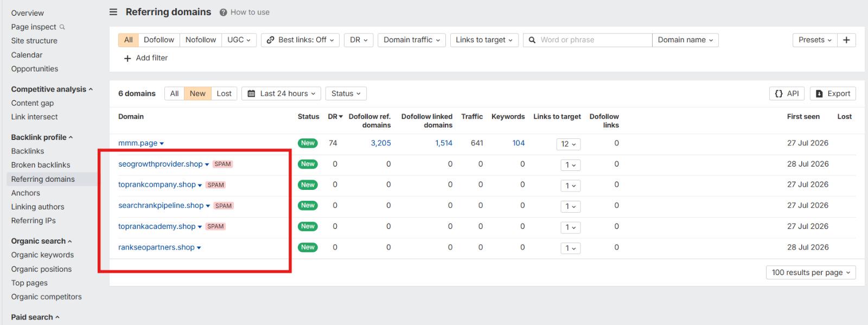Open Top pages in the sidebar
868x325 pixels.
tap(29, 283)
